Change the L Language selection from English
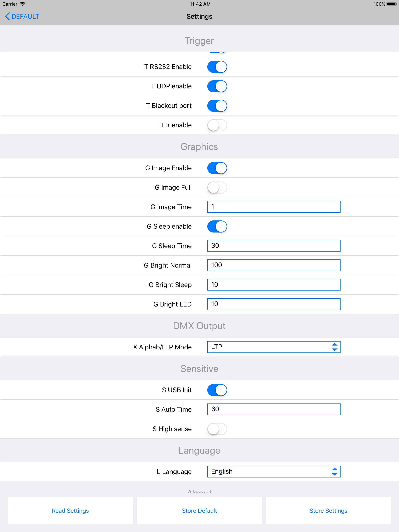The height and width of the screenshot is (532, 399). pyautogui.click(x=273, y=471)
